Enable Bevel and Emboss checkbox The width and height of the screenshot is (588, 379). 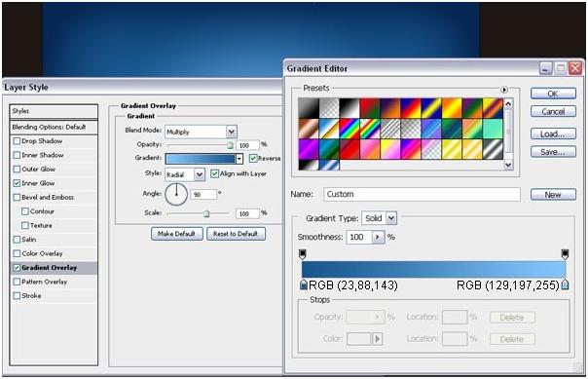point(17,198)
